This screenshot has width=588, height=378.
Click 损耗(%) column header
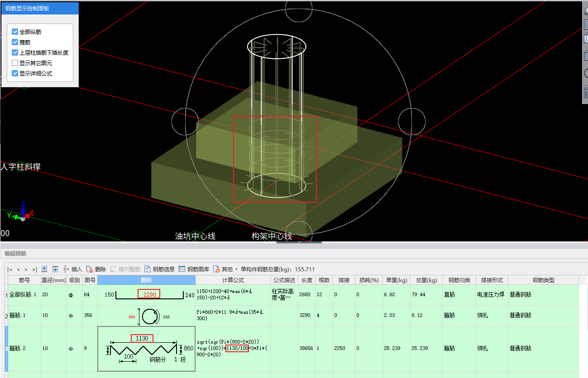point(368,280)
